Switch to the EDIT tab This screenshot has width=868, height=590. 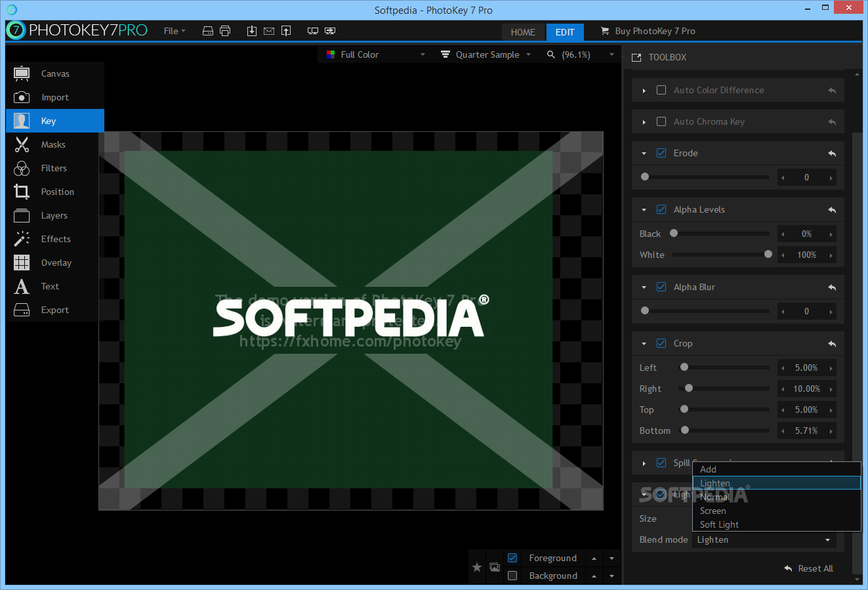pos(565,32)
